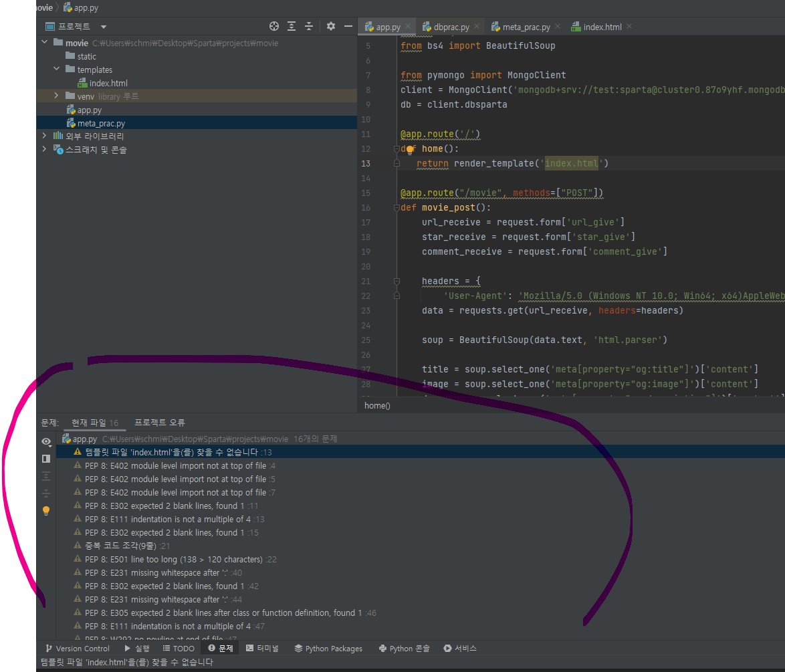The image size is (785, 672).
Task: Switch to the 프로젝트 오류 tab
Action: coord(159,423)
